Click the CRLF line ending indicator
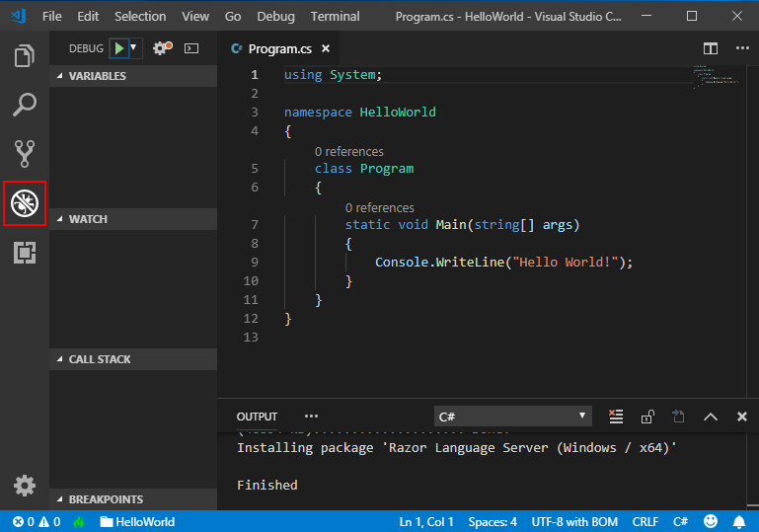The image size is (759, 532). coord(645,521)
